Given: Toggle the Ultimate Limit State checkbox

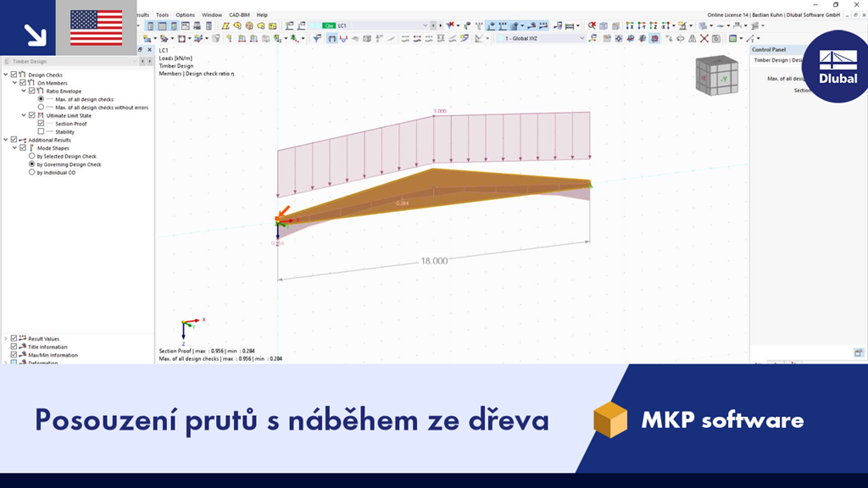Looking at the screenshot, I should tap(32, 115).
